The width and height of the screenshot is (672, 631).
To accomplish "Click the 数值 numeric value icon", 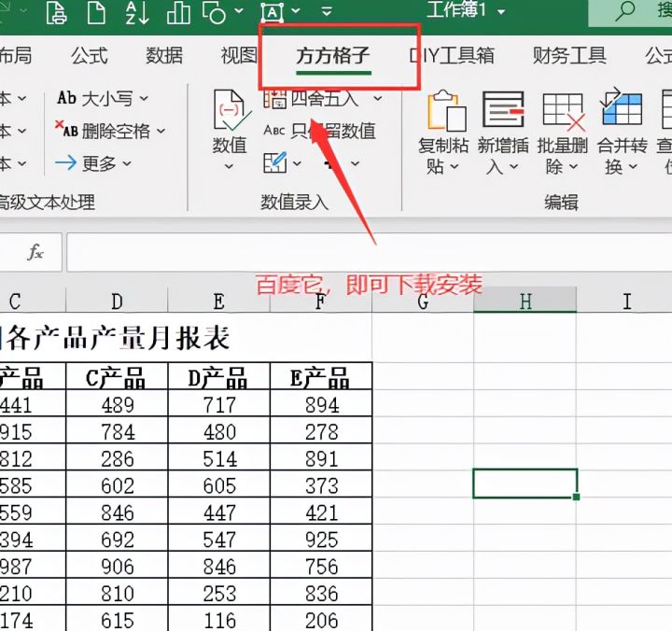I will coord(230,110).
